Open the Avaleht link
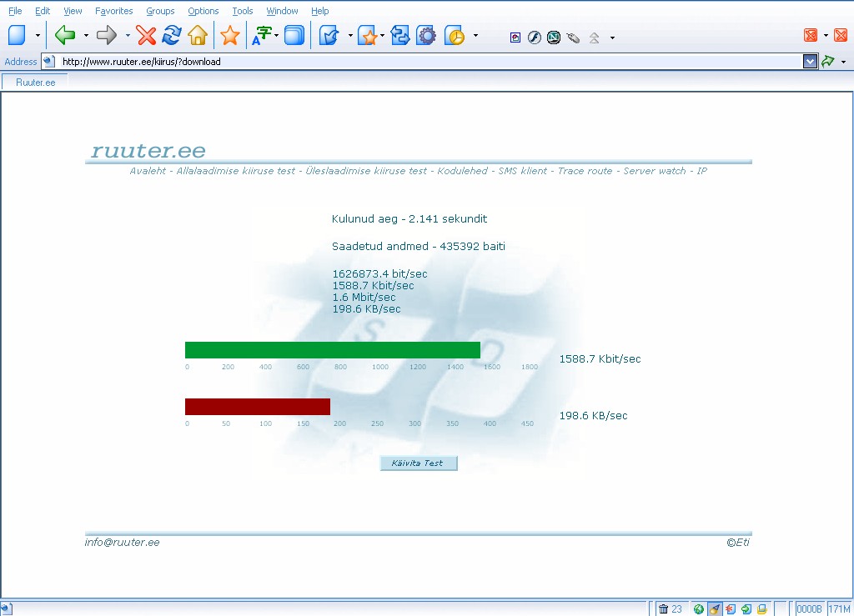The width and height of the screenshot is (854, 616). tap(148, 171)
